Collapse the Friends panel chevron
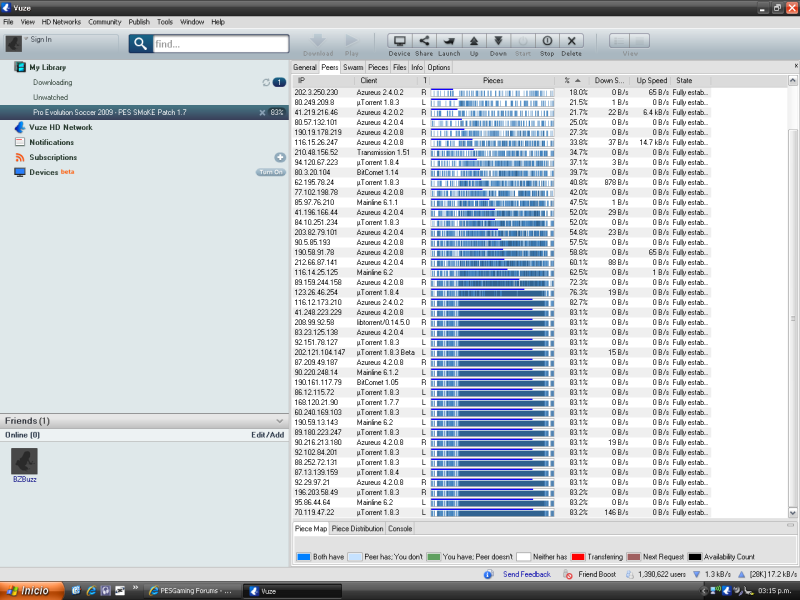 pos(280,421)
